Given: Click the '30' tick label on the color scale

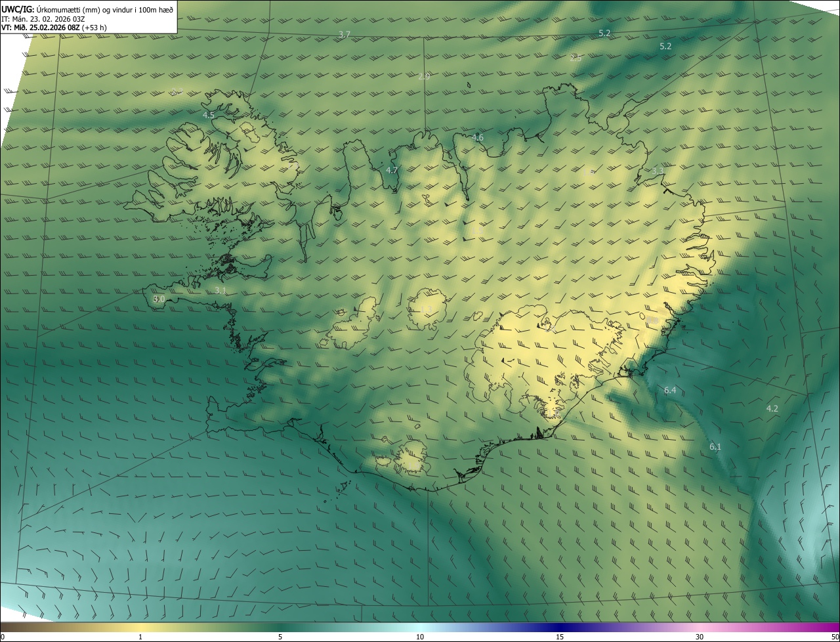Looking at the screenshot, I should point(700,637).
